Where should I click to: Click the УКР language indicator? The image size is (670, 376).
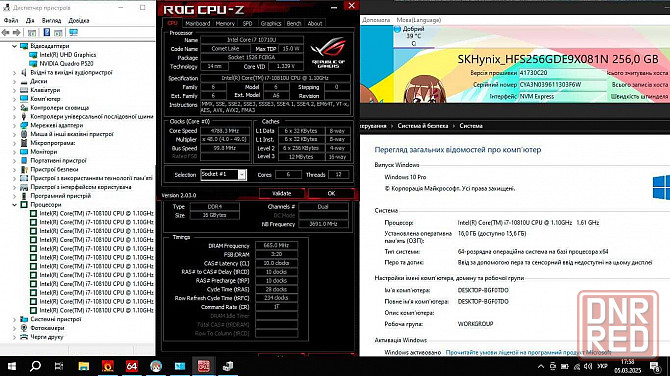pos(602,366)
